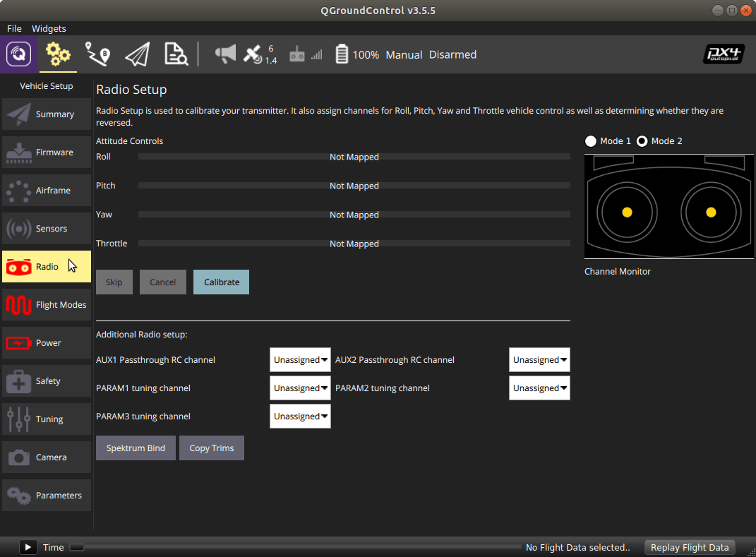Viewport: 756px width, 557px height.
Task: Click the Spektrum Bind button
Action: coord(136,448)
